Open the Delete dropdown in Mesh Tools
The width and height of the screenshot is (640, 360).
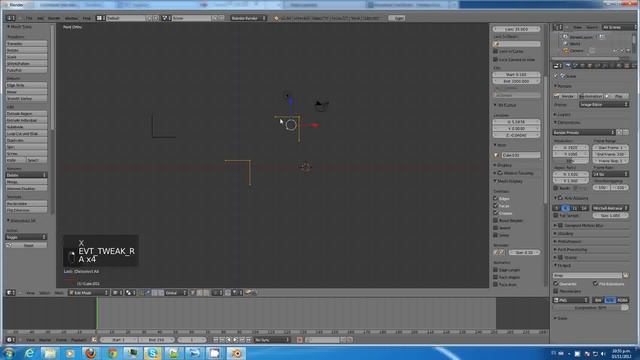tap(26, 175)
